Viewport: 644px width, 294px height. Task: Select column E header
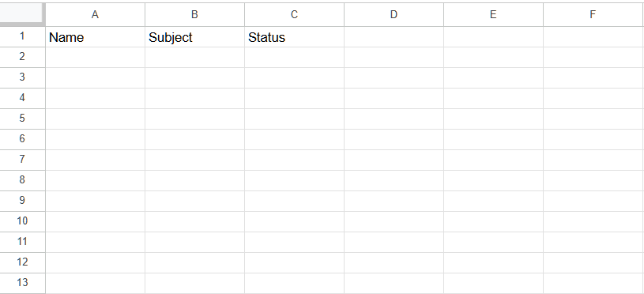tap(493, 14)
